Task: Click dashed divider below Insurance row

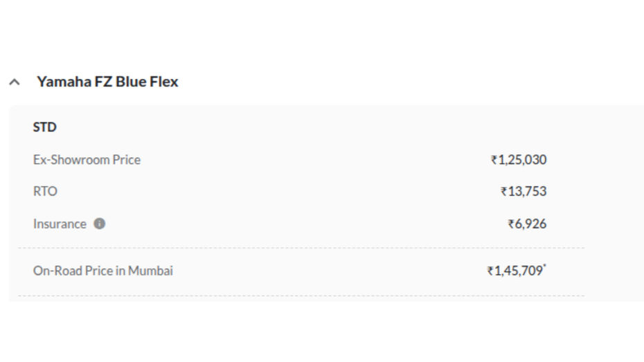Action: coord(301,248)
